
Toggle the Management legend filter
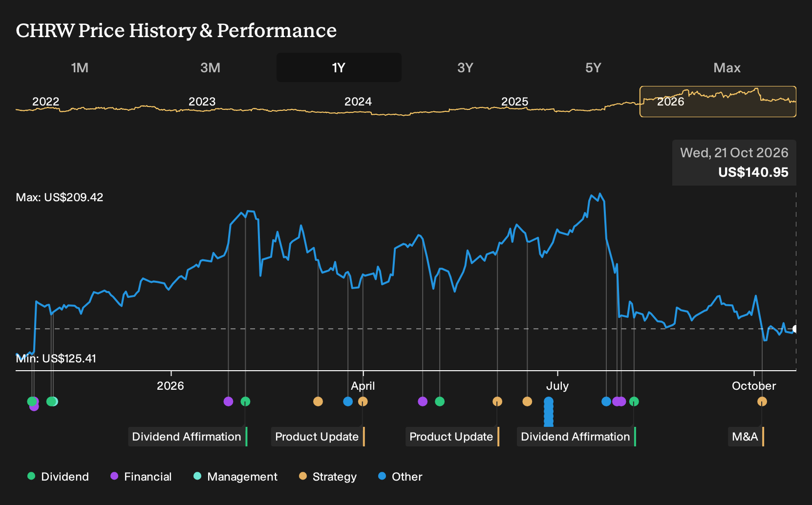coord(235,477)
